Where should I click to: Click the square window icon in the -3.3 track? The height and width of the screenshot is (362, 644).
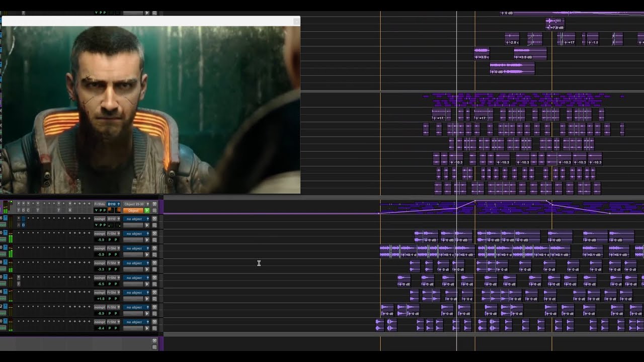[x=154, y=263]
